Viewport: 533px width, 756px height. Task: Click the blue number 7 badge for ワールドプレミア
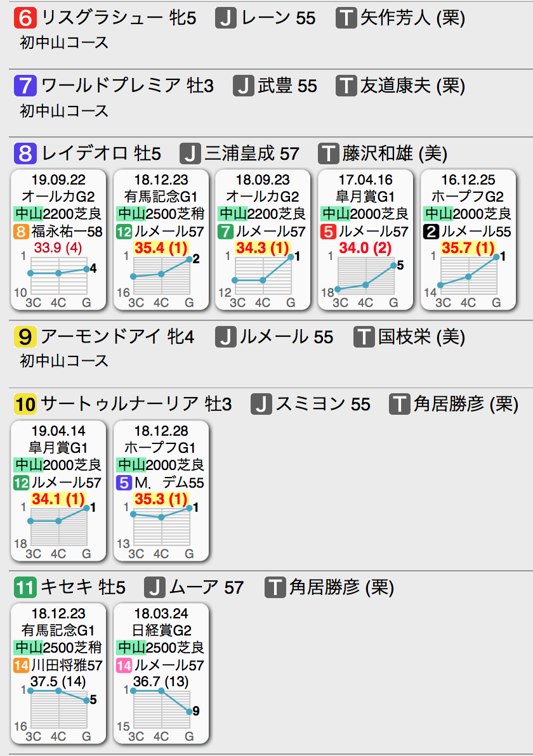[25, 86]
